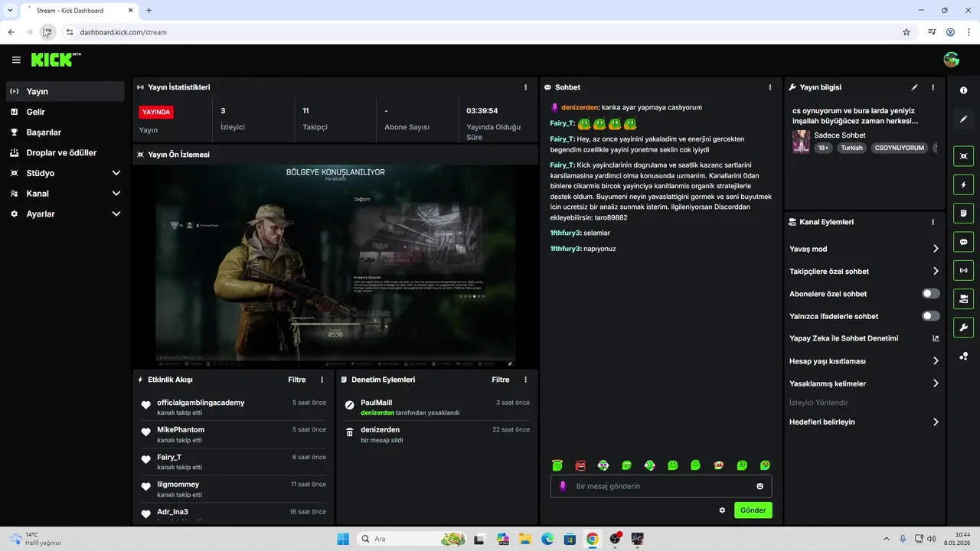
Task: Open a new browser tab
Action: click(x=149, y=10)
